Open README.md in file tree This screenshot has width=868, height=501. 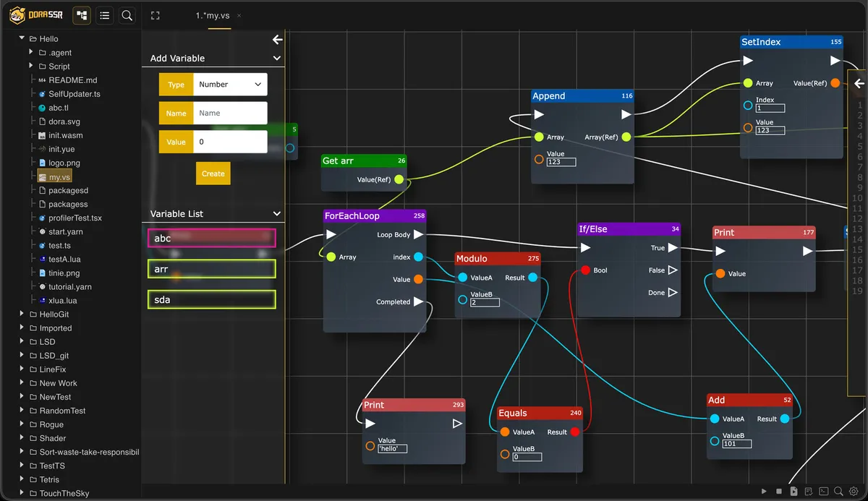(x=72, y=80)
